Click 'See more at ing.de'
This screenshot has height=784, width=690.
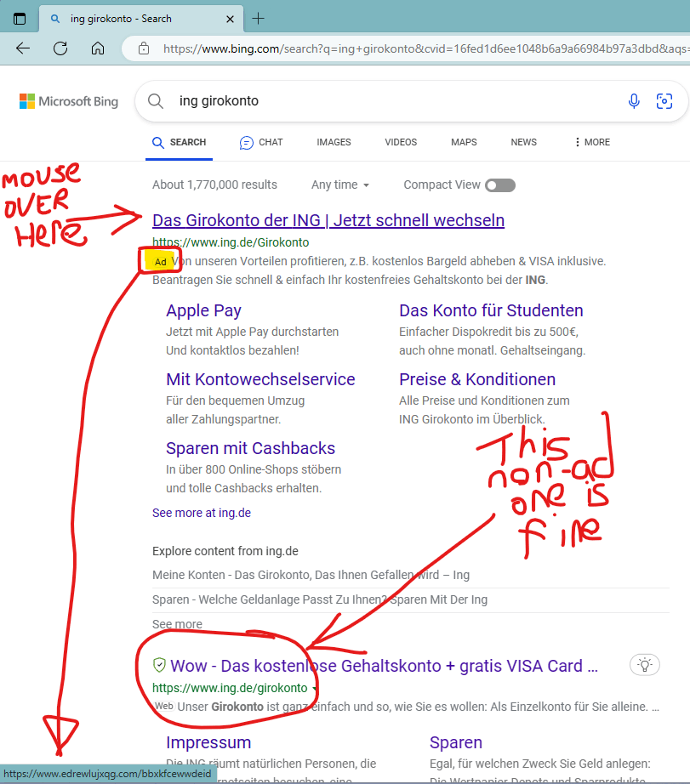(202, 513)
